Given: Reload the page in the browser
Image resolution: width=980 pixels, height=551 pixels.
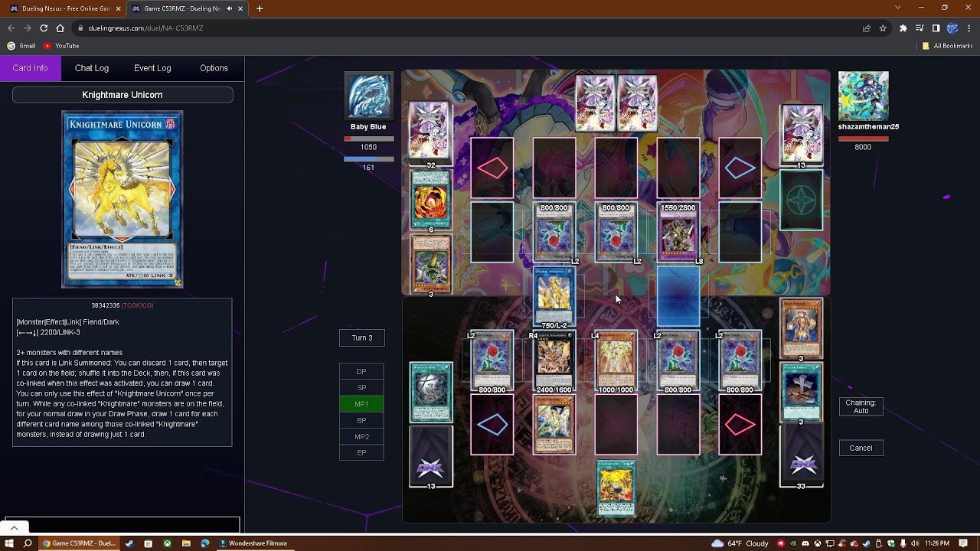Looking at the screenshot, I should click(x=44, y=28).
